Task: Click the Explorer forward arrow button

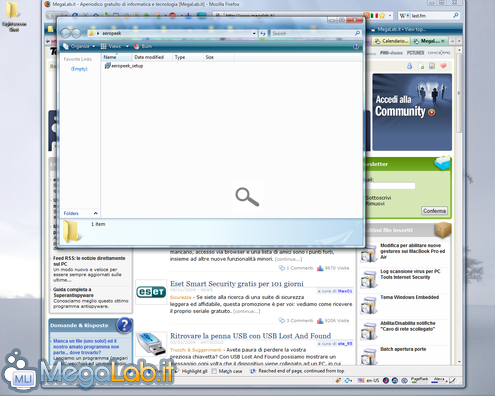Action: click(x=76, y=33)
